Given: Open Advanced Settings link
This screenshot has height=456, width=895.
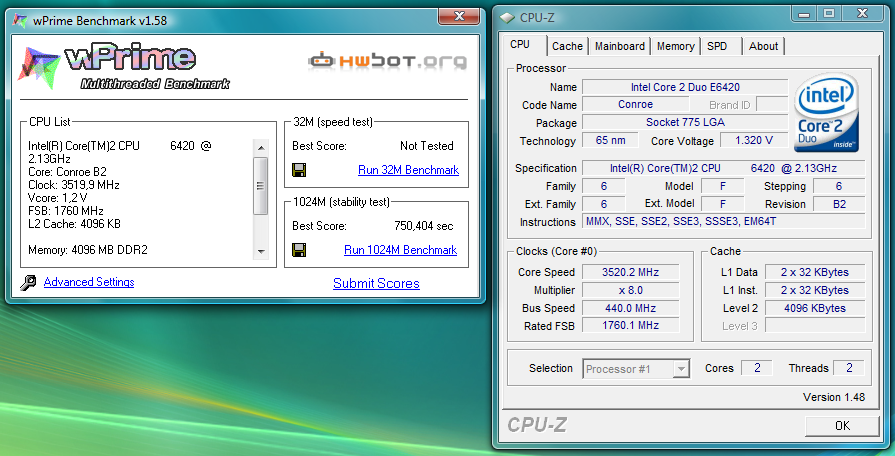Looking at the screenshot, I should point(89,282).
